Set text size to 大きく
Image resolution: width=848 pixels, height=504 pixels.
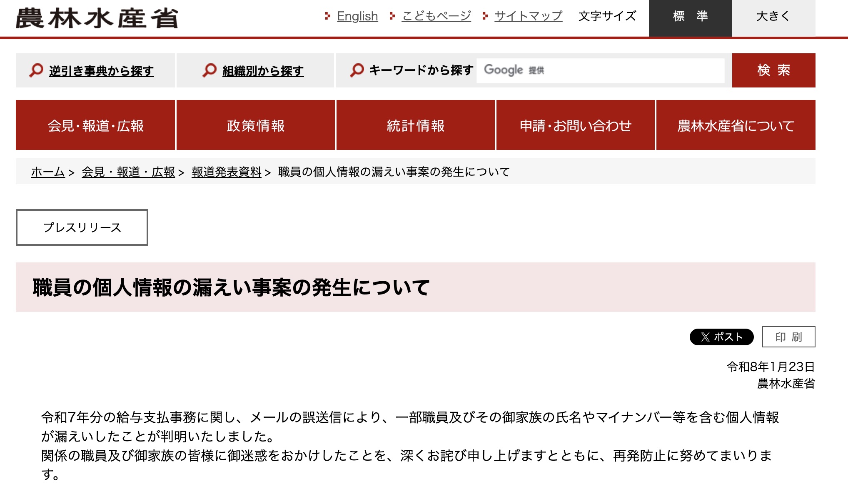[x=773, y=17]
